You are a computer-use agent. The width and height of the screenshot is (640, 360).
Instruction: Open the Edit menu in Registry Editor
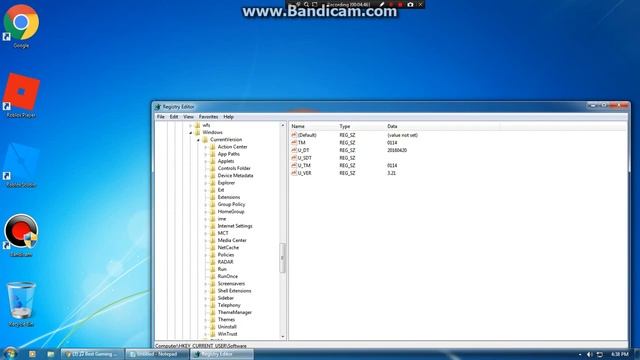(174, 117)
